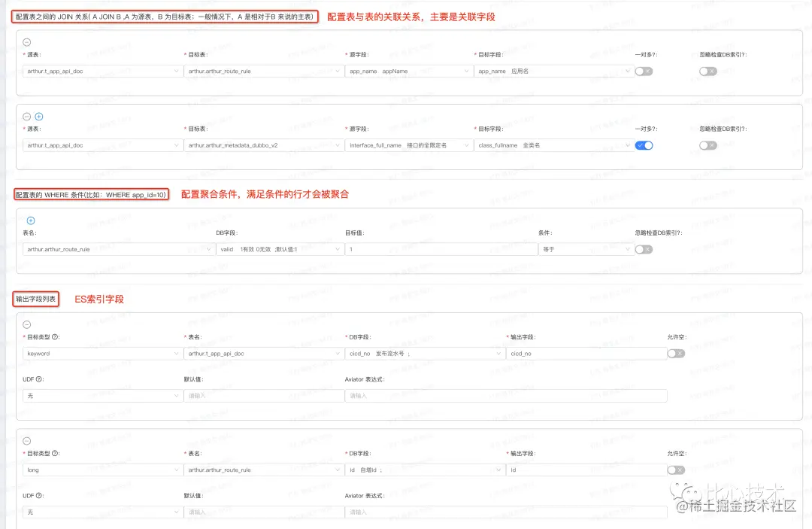Open 目标字段 dropdown showing class_fullname

tap(554, 145)
